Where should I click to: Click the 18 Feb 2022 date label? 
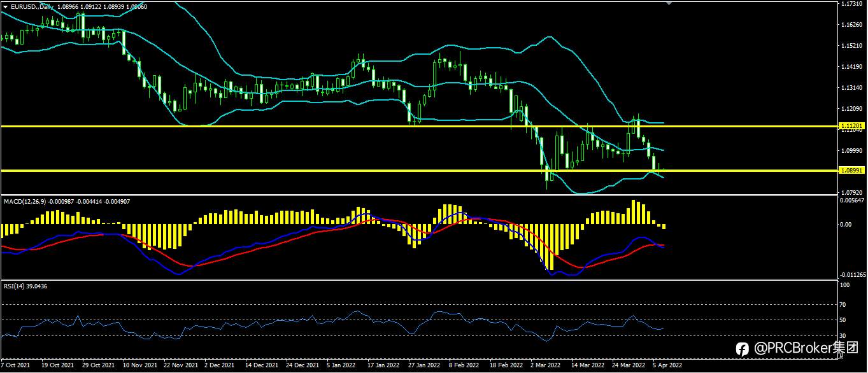506,366
